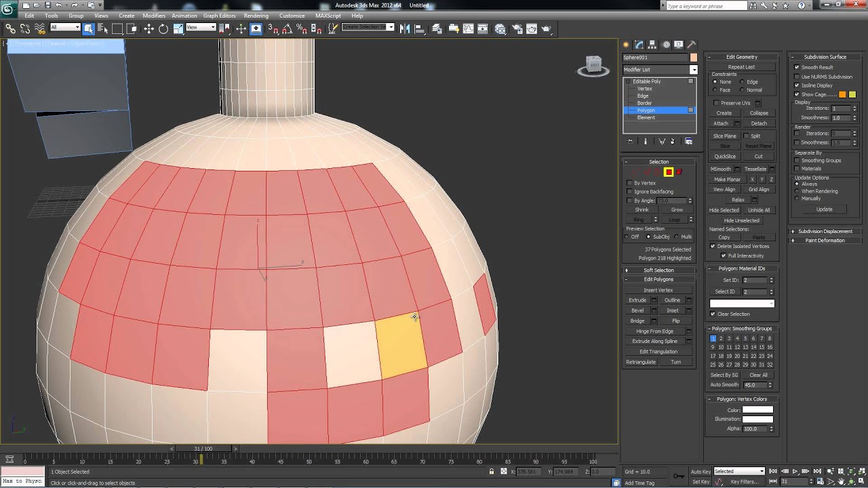Image resolution: width=868 pixels, height=488 pixels.
Task: Click smoothing group number 5
Action: [x=745, y=338]
